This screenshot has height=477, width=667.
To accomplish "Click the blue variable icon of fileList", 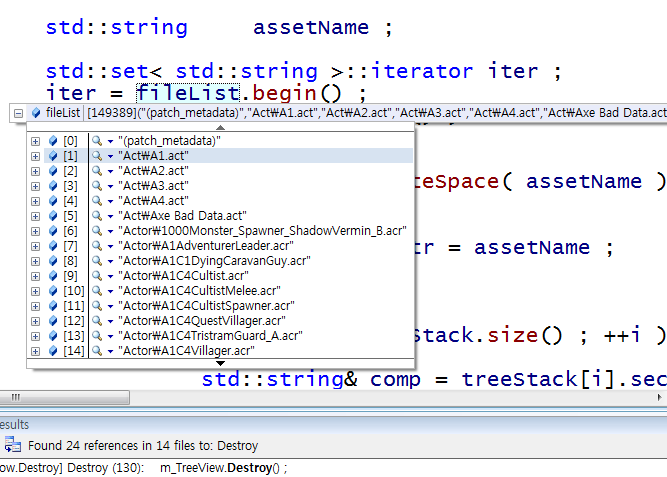I will [36, 113].
